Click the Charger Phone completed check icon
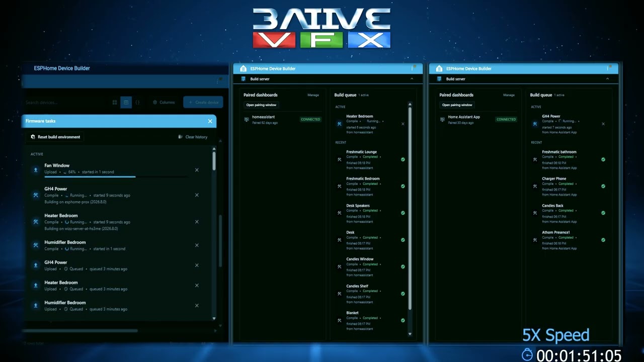This screenshot has height=362, width=644. click(x=603, y=186)
